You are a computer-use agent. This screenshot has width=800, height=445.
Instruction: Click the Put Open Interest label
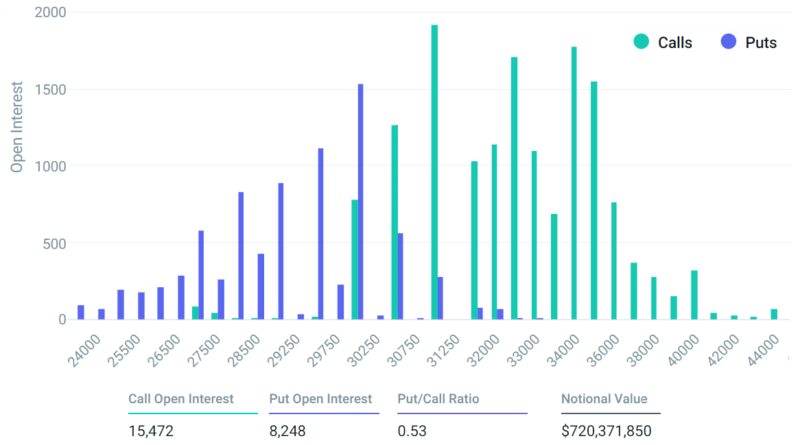click(x=320, y=399)
